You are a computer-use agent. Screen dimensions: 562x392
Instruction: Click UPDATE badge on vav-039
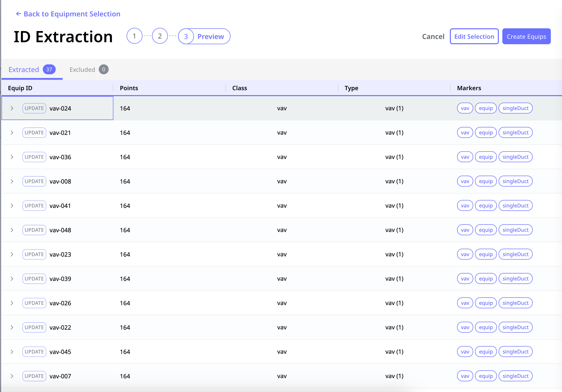point(34,279)
